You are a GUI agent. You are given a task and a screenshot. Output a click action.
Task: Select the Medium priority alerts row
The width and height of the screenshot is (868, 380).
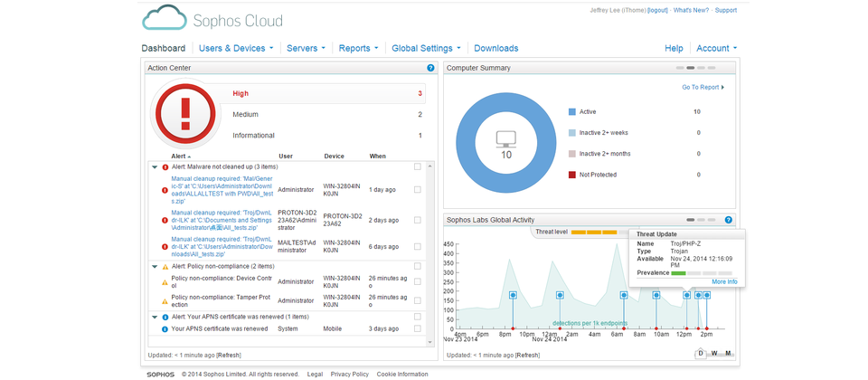tap(327, 115)
